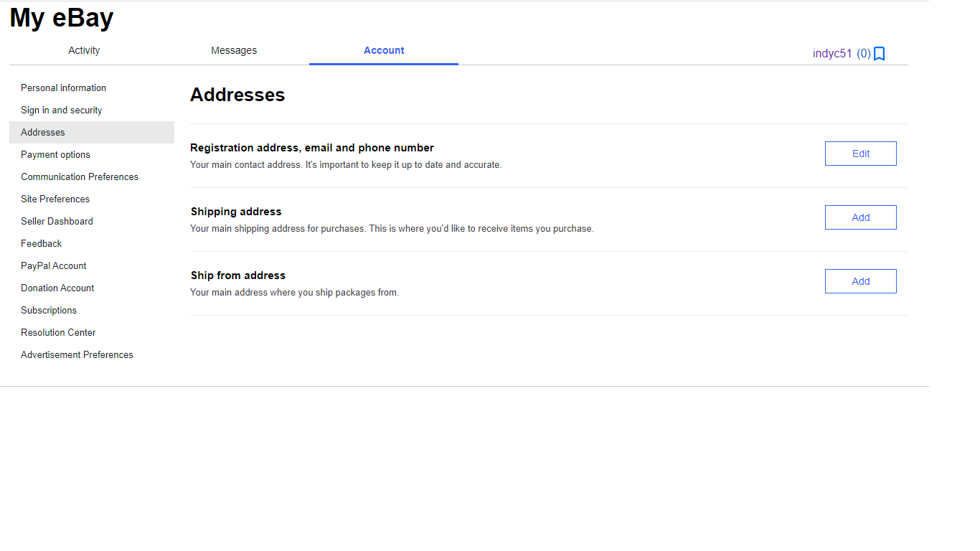Open PayPal Account settings
This screenshot has width=980, height=551.
click(53, 265)
